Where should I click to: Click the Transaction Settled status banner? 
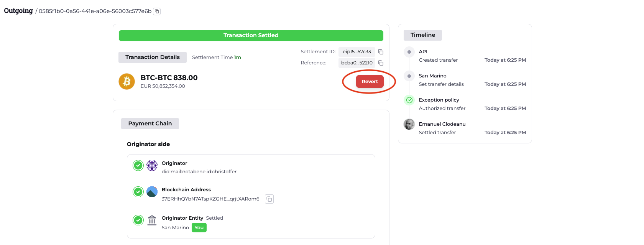point(251,36)
